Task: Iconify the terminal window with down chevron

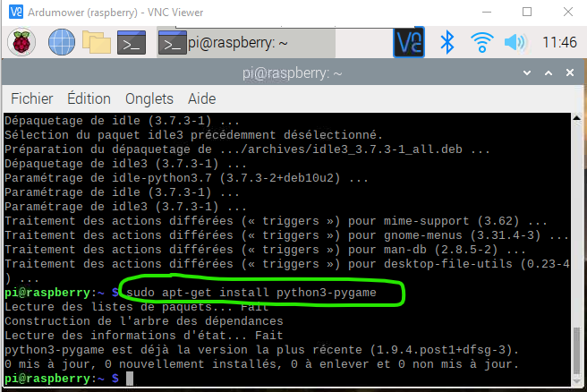Action: point(527,73)
